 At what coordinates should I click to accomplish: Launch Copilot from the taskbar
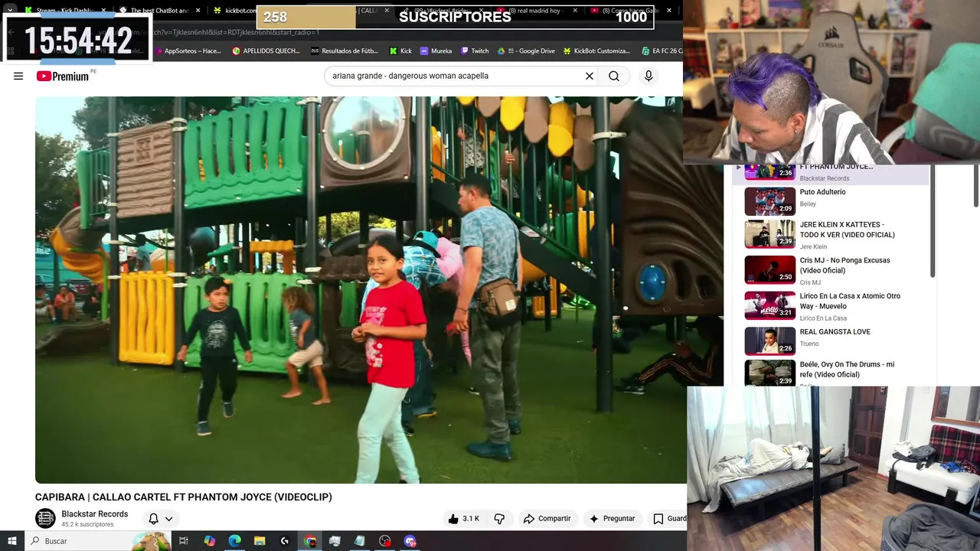209,541
